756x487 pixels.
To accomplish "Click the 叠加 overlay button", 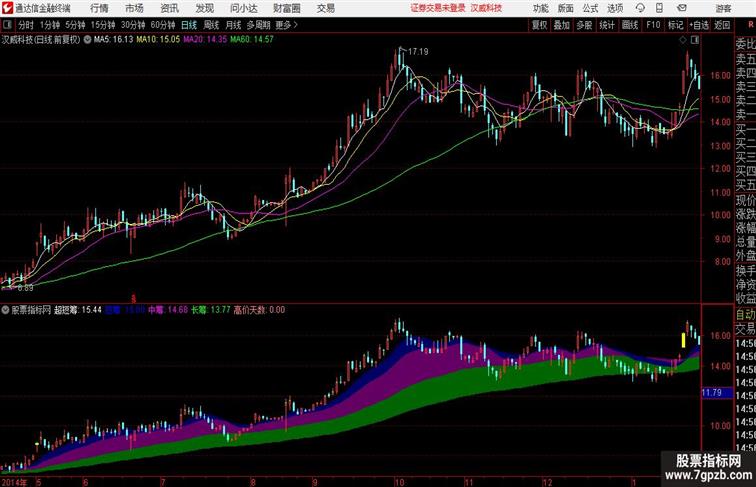I will click(x=562, y=25).
